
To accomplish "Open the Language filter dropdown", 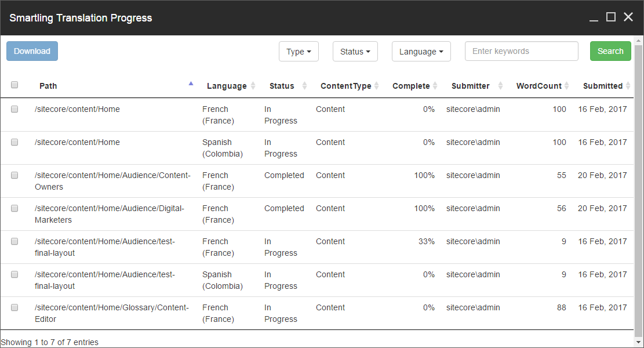I will coord(421,52).
